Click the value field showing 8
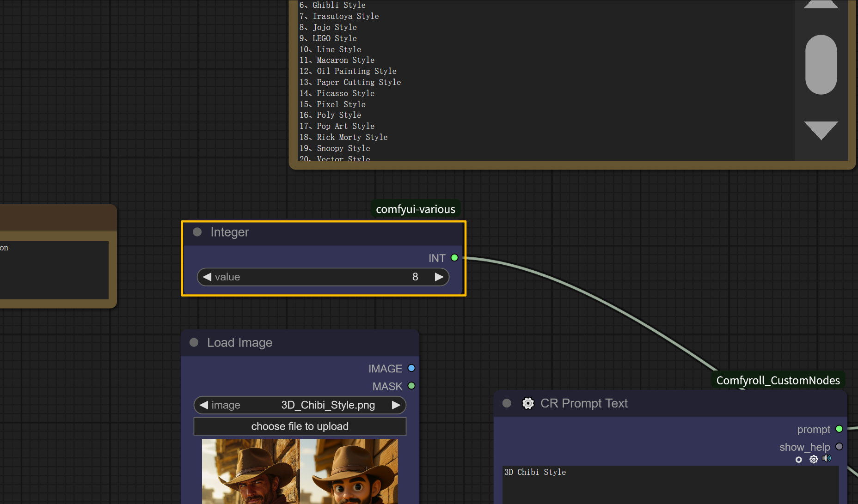The image size is (858, 504). 323,277
